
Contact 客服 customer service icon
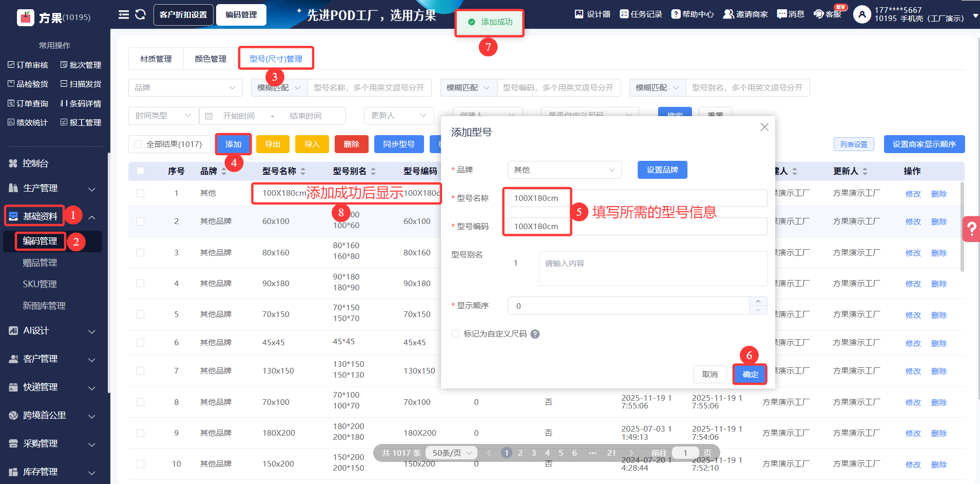coord(819,14)
